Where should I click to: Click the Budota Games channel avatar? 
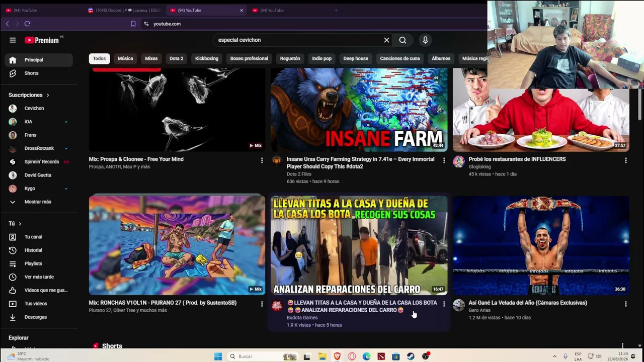277,305
